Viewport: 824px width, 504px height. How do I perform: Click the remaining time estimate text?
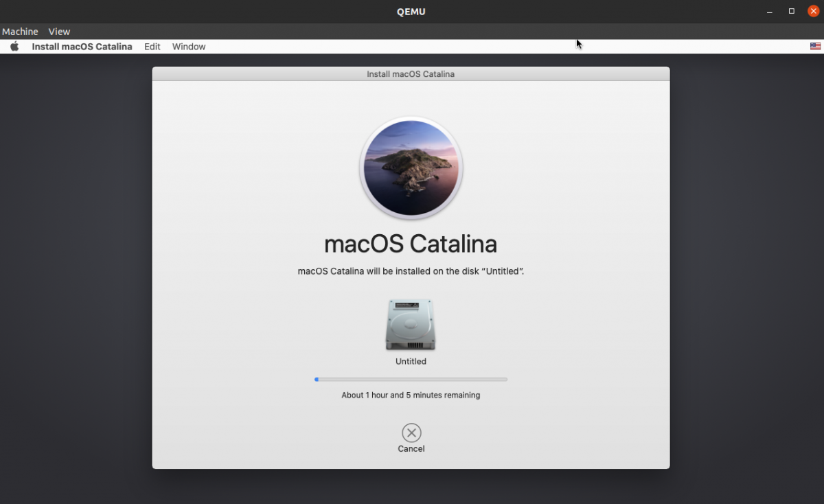click(x=411, y=395)
